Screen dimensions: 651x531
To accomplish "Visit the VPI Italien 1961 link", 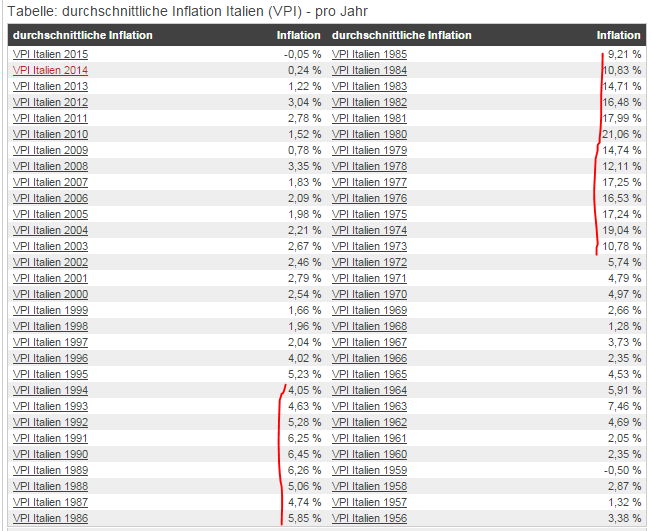I will point(369,438).
